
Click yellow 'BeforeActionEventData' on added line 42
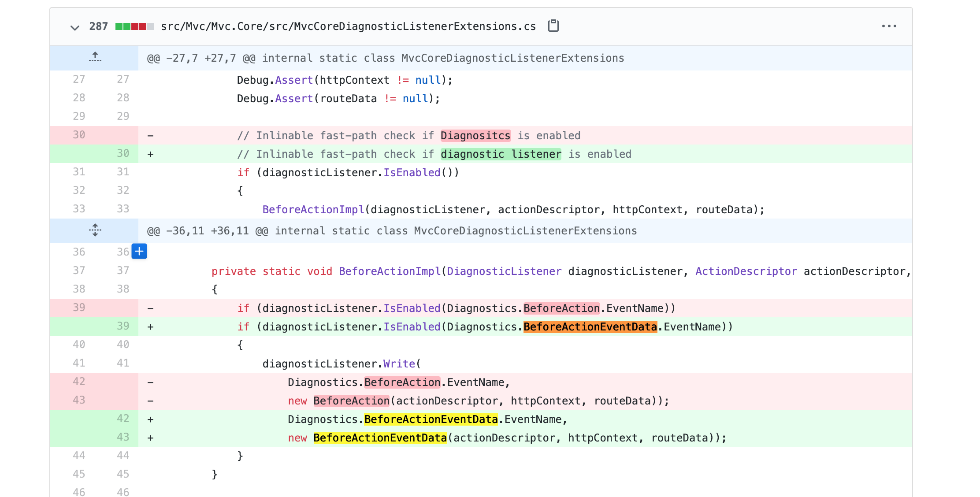tap(431, 419)
